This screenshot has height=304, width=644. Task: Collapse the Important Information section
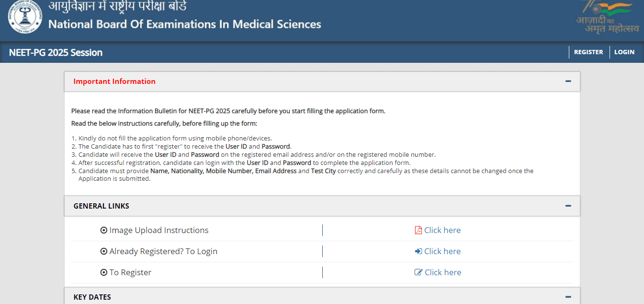click(x=568, y=82)
